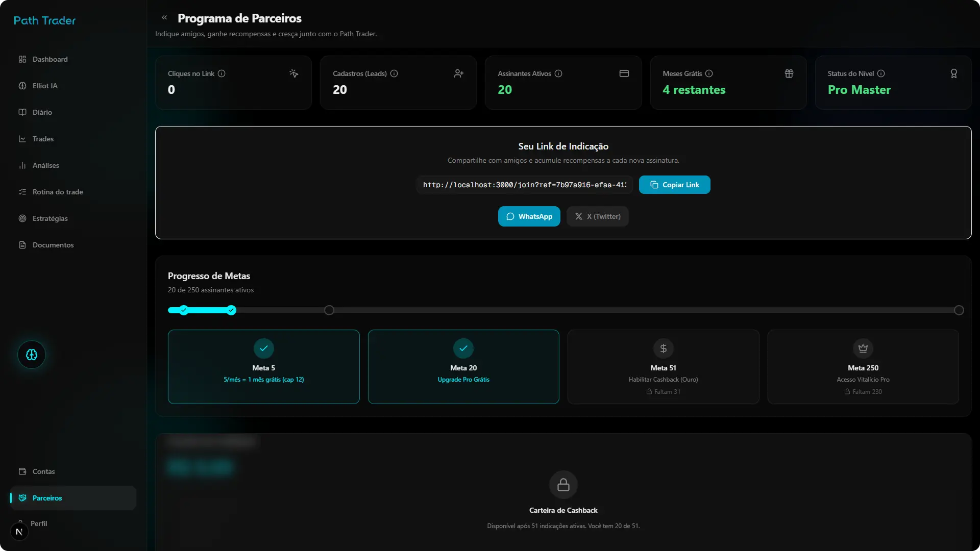Viewport: 980px width, 551px height.
Task: Open the Documentos page
Action: pyautogui.click(x=53, y=244)
